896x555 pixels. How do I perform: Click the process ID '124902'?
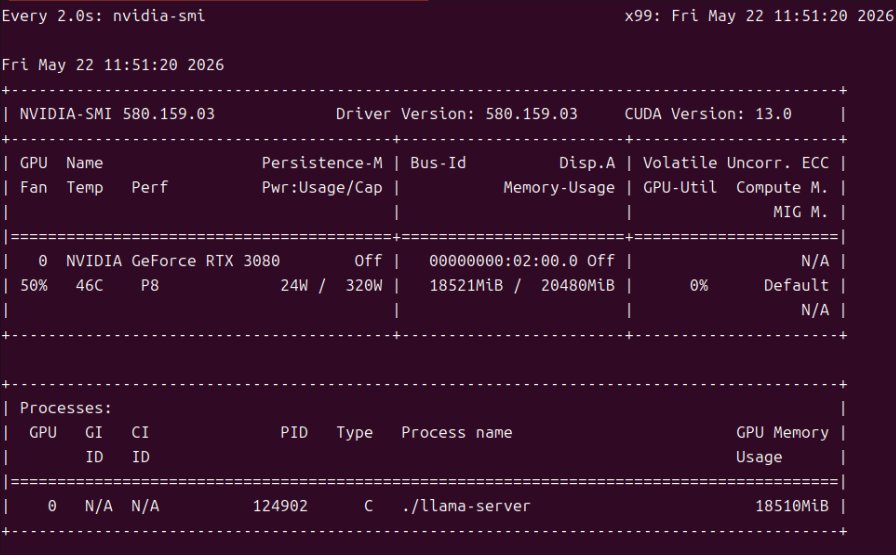point(280,506)
